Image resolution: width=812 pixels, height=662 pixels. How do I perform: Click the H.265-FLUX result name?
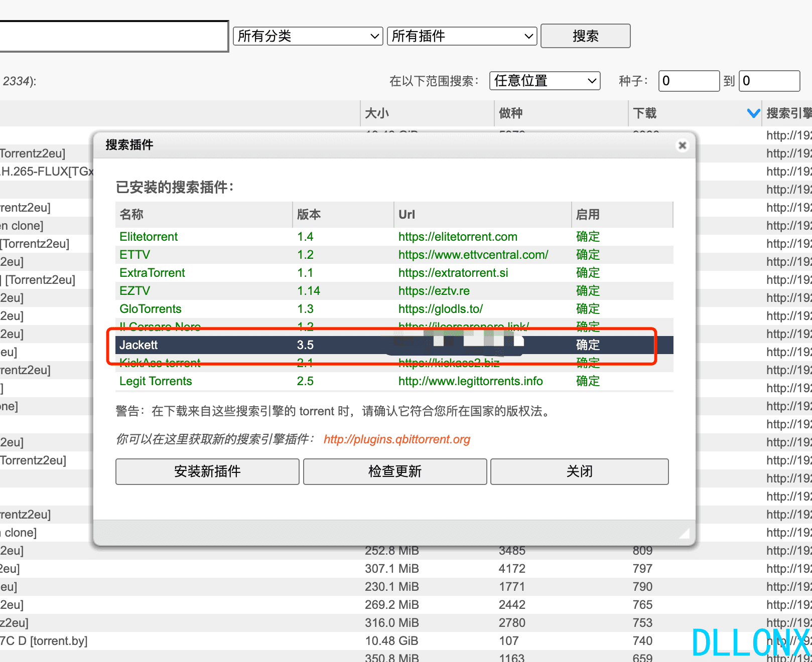47,172
